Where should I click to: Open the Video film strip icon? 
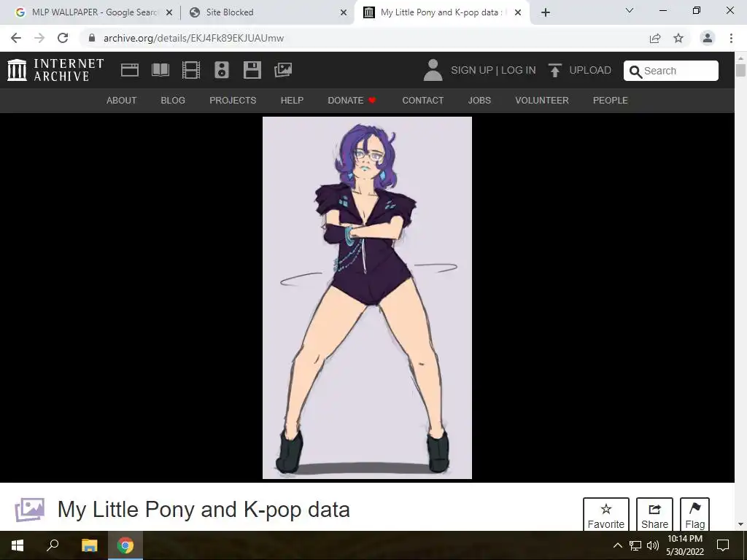coord(191,70)
